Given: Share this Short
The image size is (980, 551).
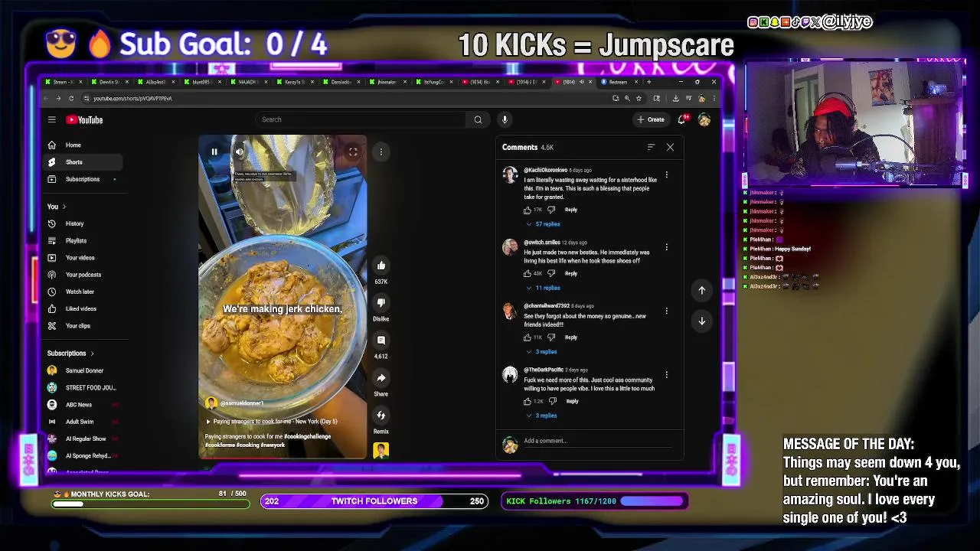Looking at the screenshot, I should (x=381, y=378).
